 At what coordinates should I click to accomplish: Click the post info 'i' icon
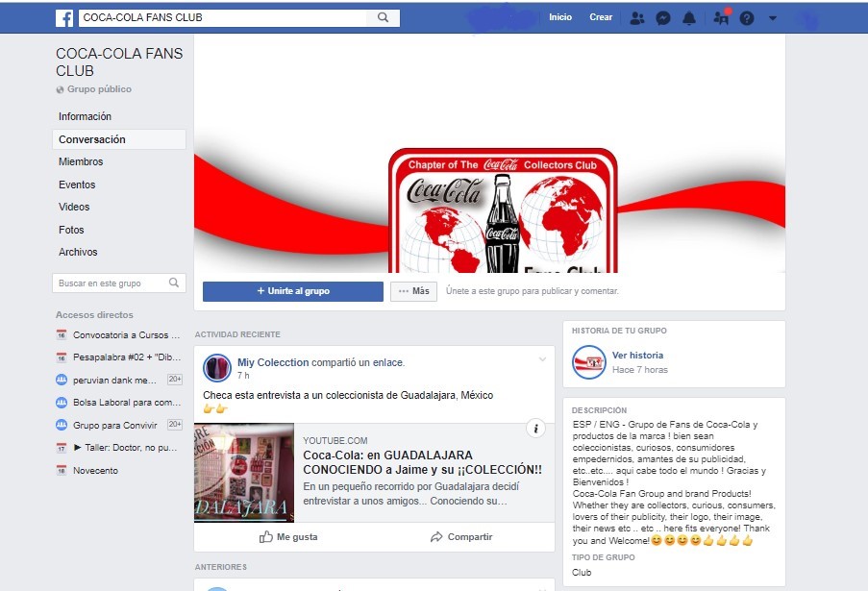click(535, 429)
